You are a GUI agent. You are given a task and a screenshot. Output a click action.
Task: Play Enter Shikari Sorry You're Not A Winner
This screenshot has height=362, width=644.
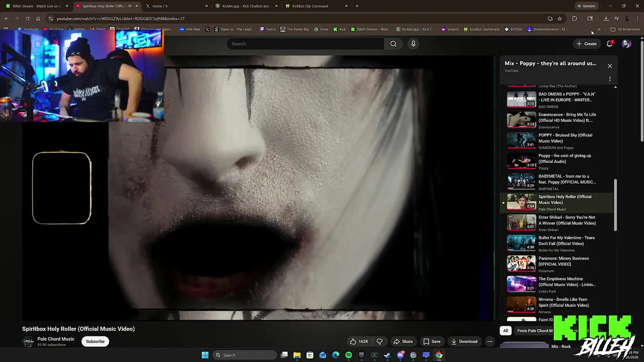[557, 223]
